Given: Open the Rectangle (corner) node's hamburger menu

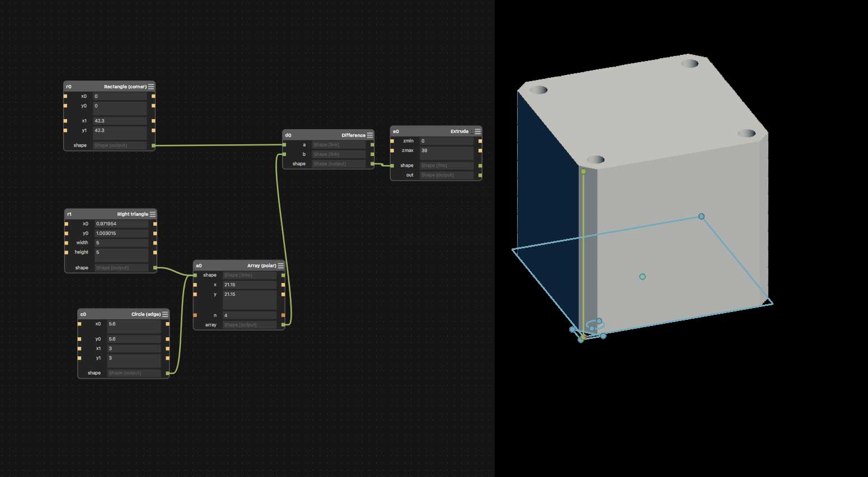Looking at the screenshot, I should coord(150,87).
